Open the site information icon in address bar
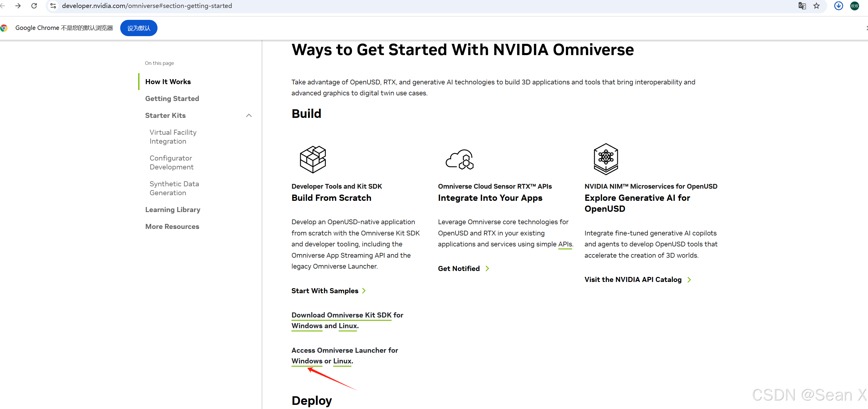The image size is (868, 409). (53, 6)
